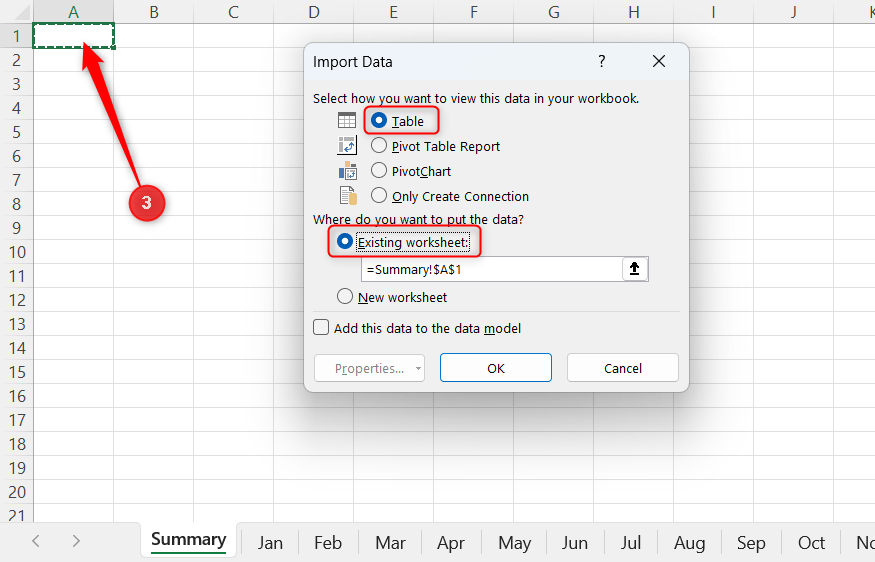Viewport: 875px width, 562px height.
Task: Click the PivotChart icon
Action: [348, 171]
